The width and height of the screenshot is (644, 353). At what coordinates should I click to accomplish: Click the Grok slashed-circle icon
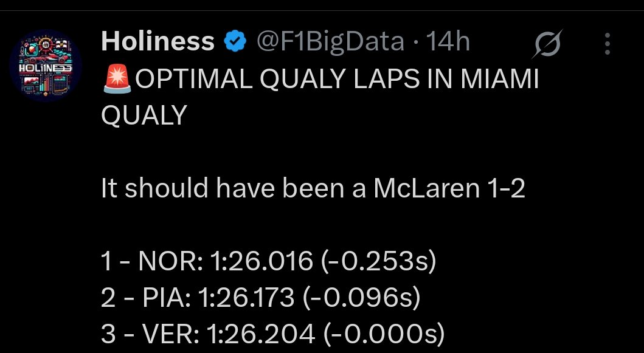tap(547, 44)
